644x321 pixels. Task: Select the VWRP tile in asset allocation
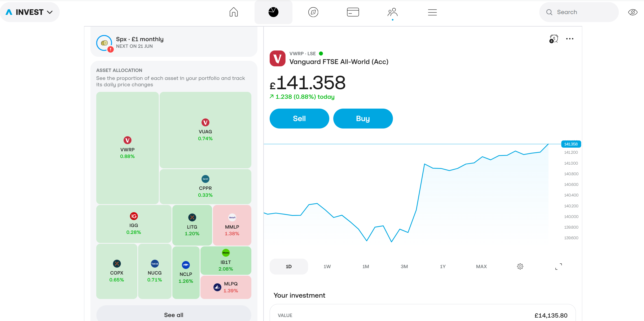click(127, 148)
